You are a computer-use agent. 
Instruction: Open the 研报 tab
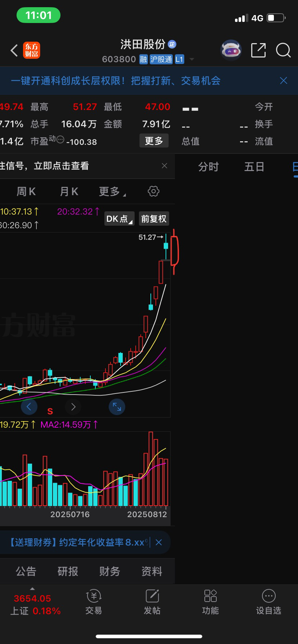point(68,571)
